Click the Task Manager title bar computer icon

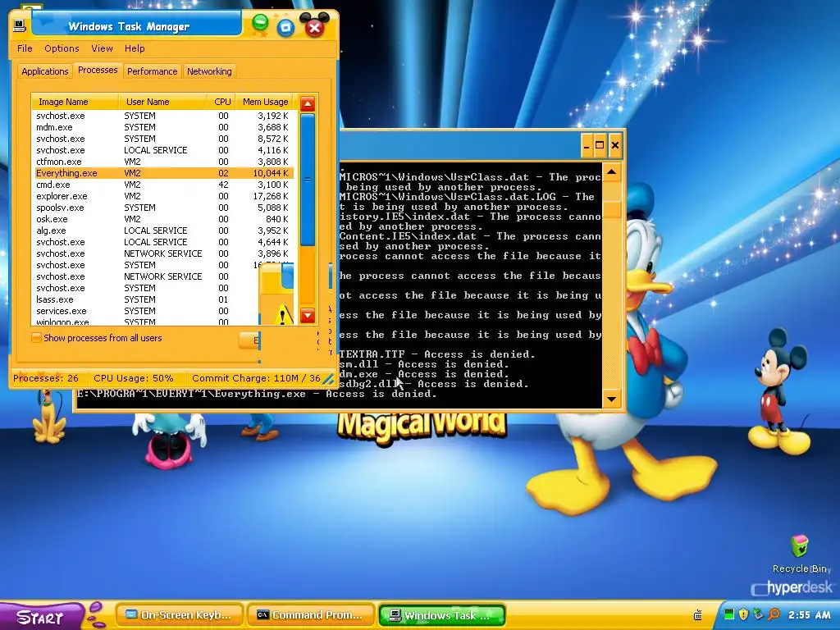click(x=20, y=25)
